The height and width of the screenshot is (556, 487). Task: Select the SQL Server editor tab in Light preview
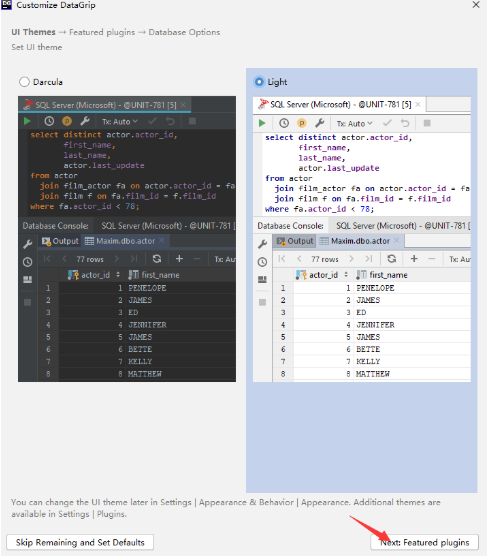click(339, 105)
